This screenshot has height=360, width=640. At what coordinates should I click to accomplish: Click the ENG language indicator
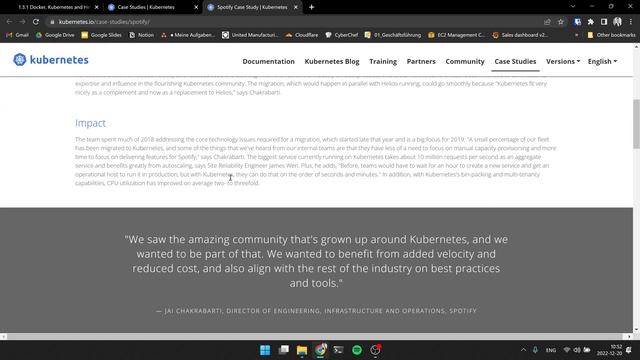(551, 350)
